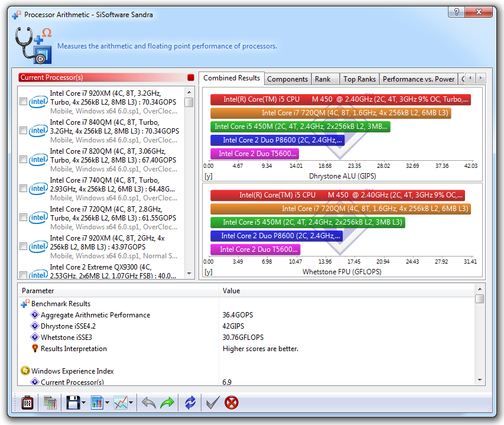Select Aggregate Arithmetic Performance row
The image size is (504, 425).
[x=246, y=315]
